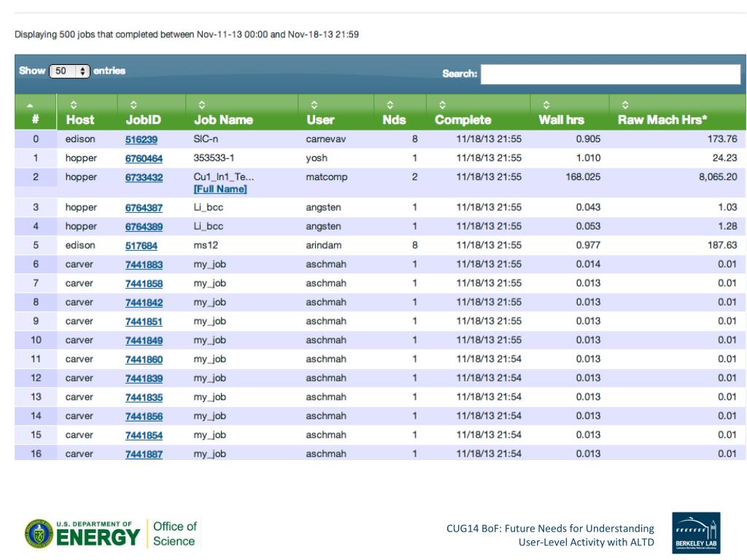Image resolution: width=747 pixels, height=560 pixels.
Task: Open job ID 7441854 link
Action: point(144,436)
